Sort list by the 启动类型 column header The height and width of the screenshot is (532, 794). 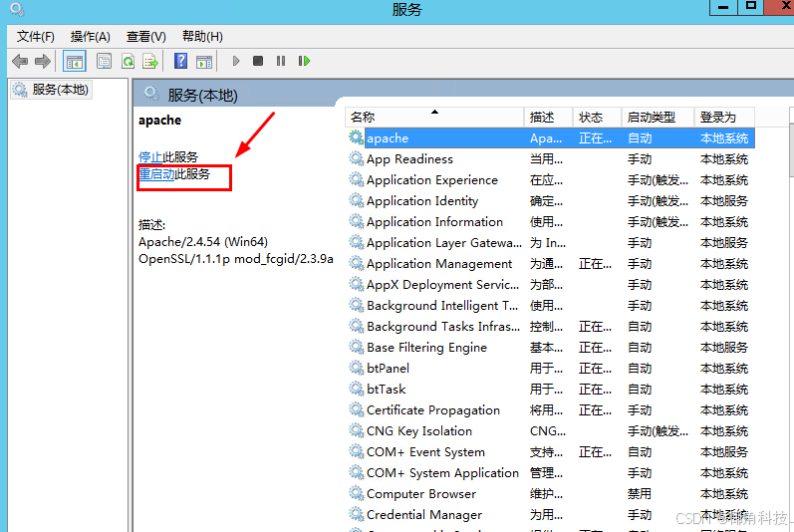651,118
